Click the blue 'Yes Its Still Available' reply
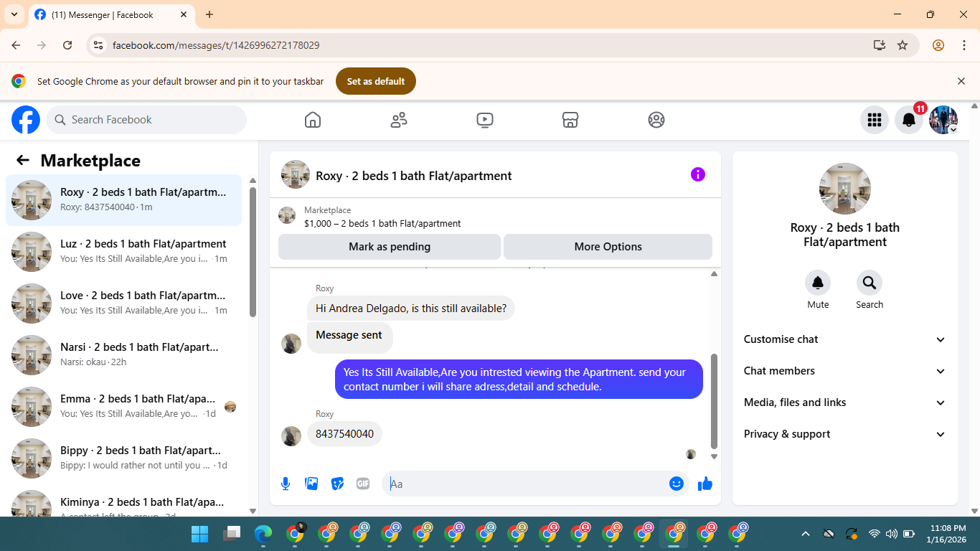 point(519,380)
